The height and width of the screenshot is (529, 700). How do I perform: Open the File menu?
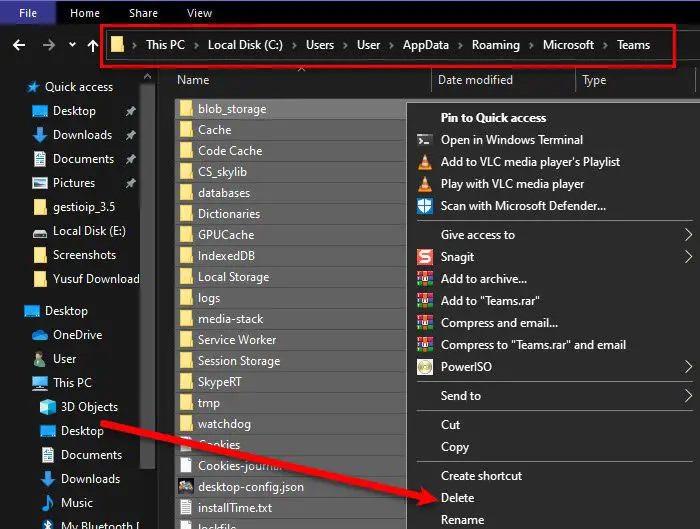pos(28,13)
